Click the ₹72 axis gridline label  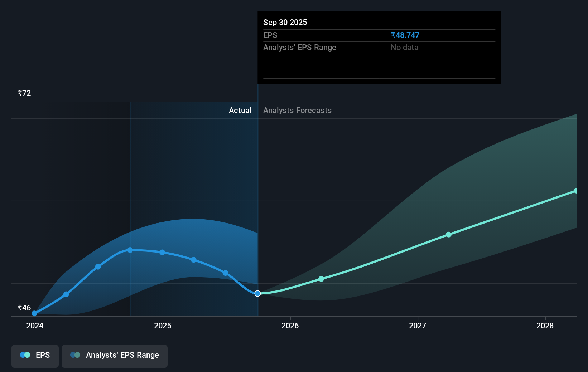pos(24,93)
